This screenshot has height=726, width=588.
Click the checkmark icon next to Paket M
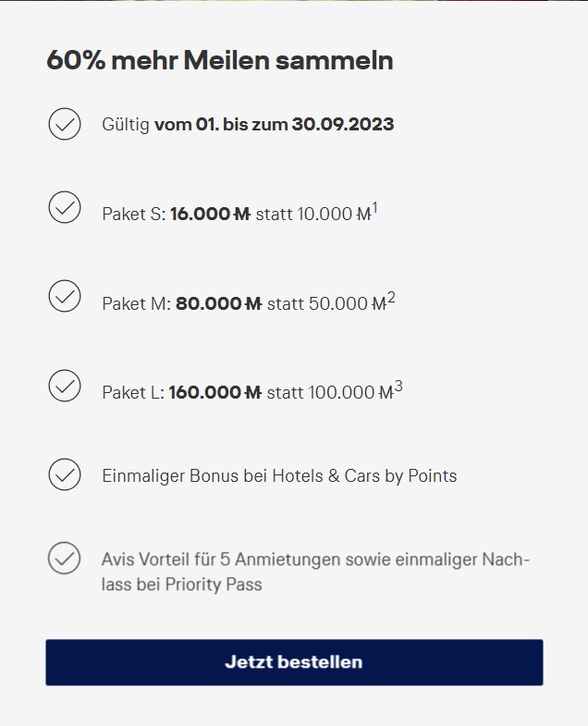coord(65,297)
